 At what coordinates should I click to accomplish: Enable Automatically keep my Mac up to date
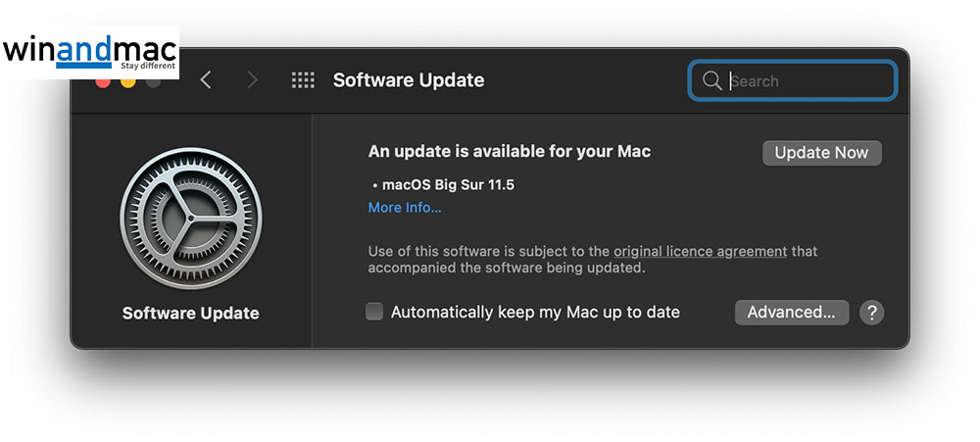point(374,313)
